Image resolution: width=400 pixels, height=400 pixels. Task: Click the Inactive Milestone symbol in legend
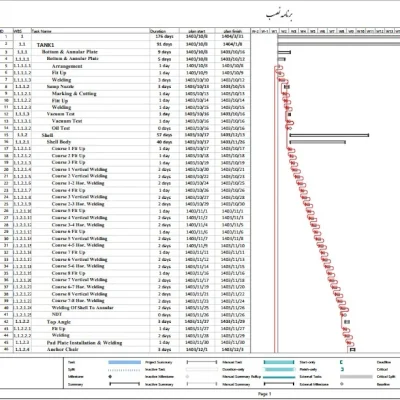click(187, 377)
